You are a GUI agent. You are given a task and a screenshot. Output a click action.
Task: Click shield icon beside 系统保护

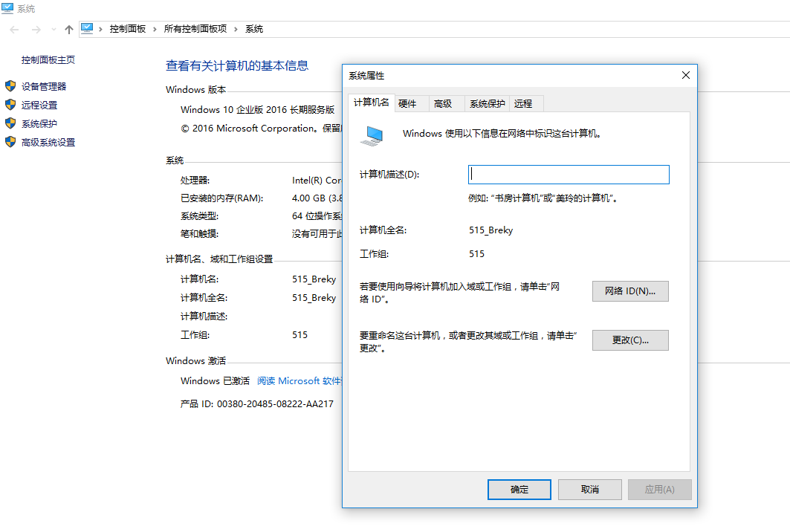tap(10, 123)
